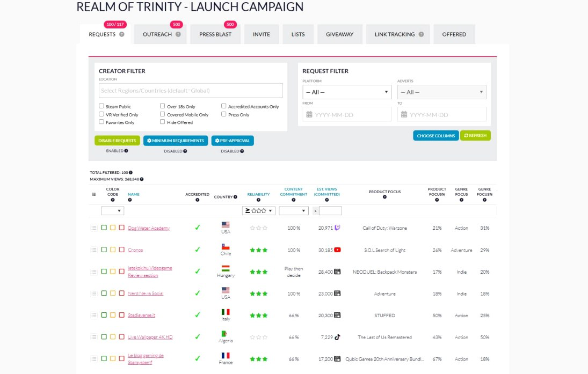The width and height of the screenshot is (588, 374).
Task: Click the Maximum Views info icon
Action: (x=142, y=179)
